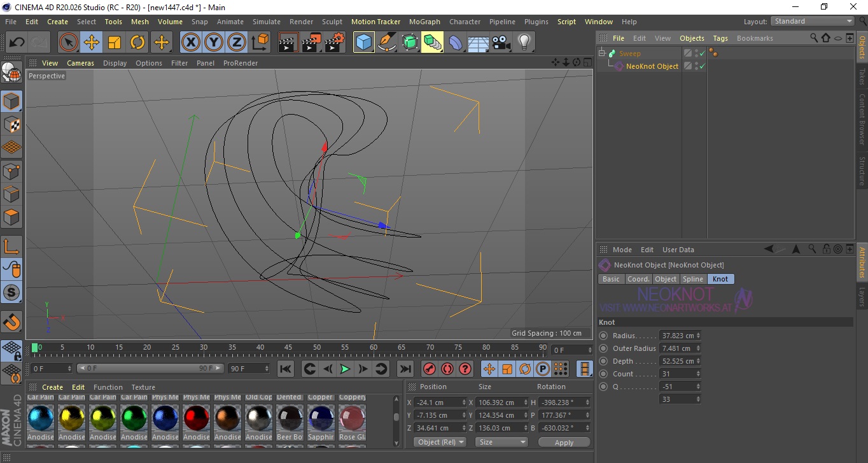This screenshot has height=463, width=868.
Task: Open the Layout Standard dropdown
Action: coord(813,22)
